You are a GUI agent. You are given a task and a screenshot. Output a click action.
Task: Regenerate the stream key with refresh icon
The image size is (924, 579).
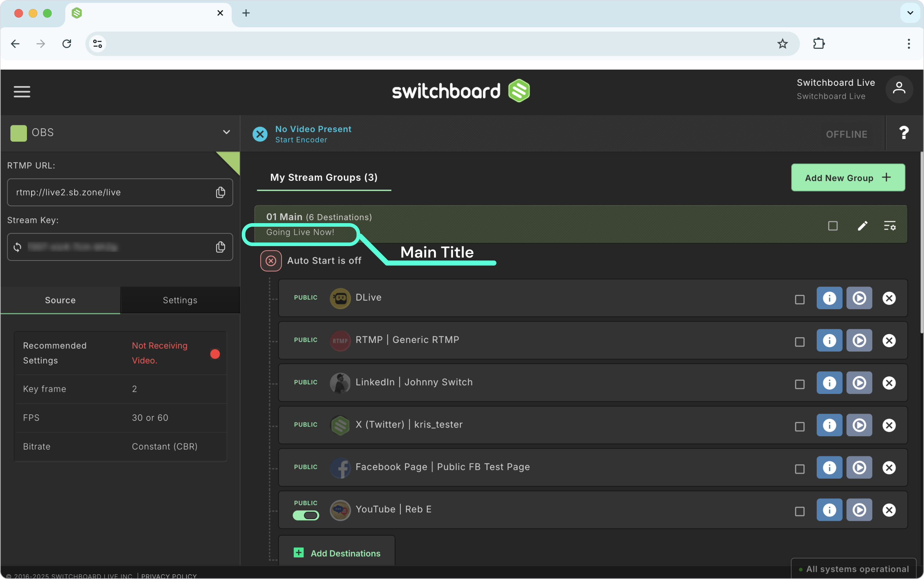click(x=17, y=247)
